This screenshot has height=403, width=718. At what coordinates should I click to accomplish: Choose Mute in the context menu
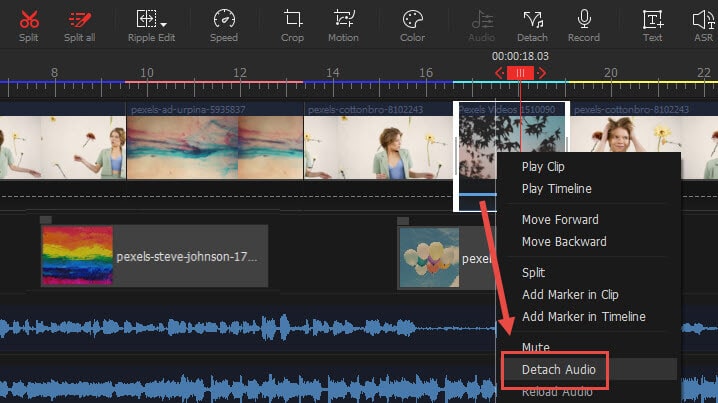coord(536,347)
